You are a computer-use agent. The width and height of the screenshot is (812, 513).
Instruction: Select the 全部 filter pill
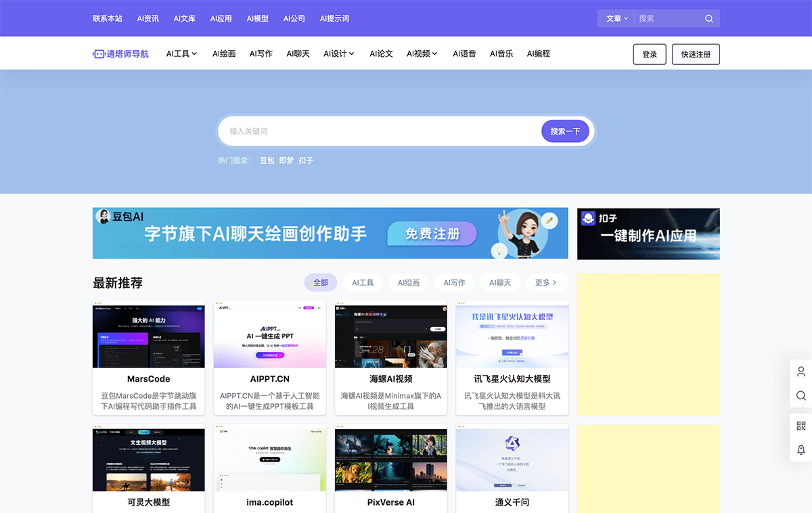321,282
